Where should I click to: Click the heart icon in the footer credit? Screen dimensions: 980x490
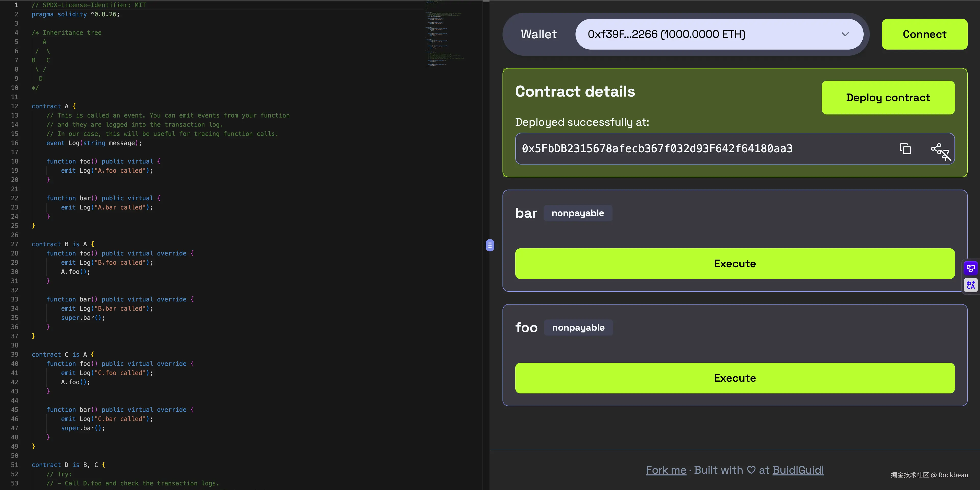coord(751,470)
